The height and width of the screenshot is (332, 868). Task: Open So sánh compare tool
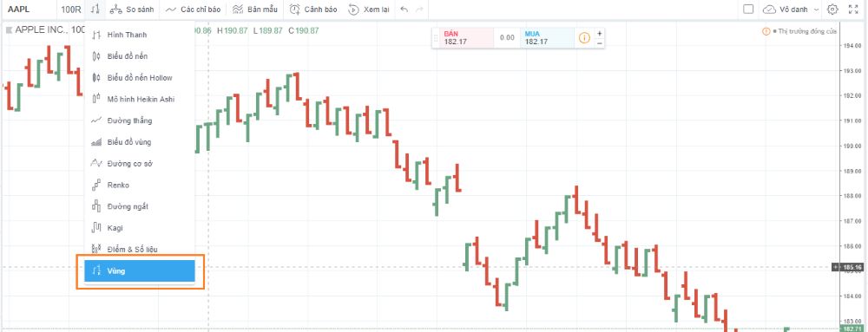click(131, 10)
